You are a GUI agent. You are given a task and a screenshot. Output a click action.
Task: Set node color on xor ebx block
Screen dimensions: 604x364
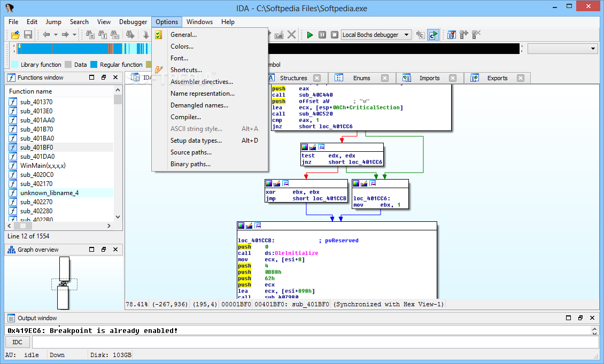(269, 183)
